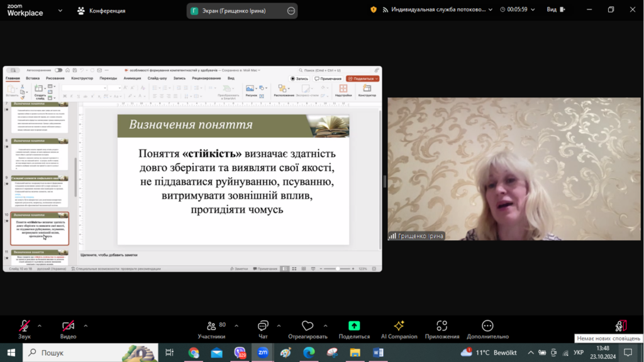Expand chat options arrow
The width and height of the screenshot is (644, 362).
click(279, 326)
